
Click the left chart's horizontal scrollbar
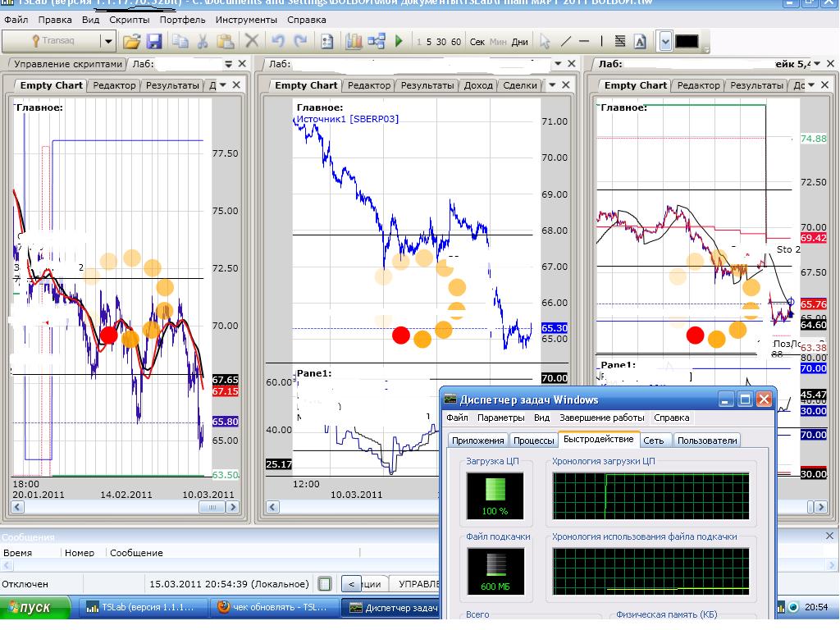(107, 508)
